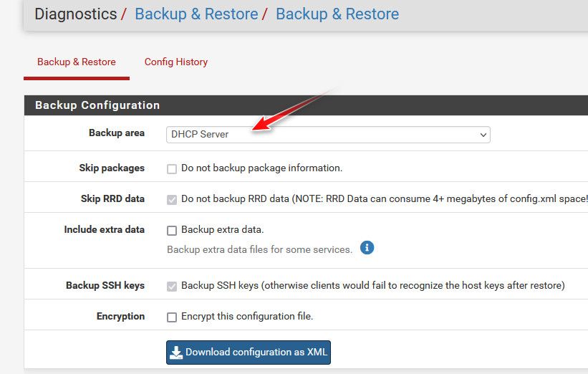Check the Backup extra data box

coord(172,230)
